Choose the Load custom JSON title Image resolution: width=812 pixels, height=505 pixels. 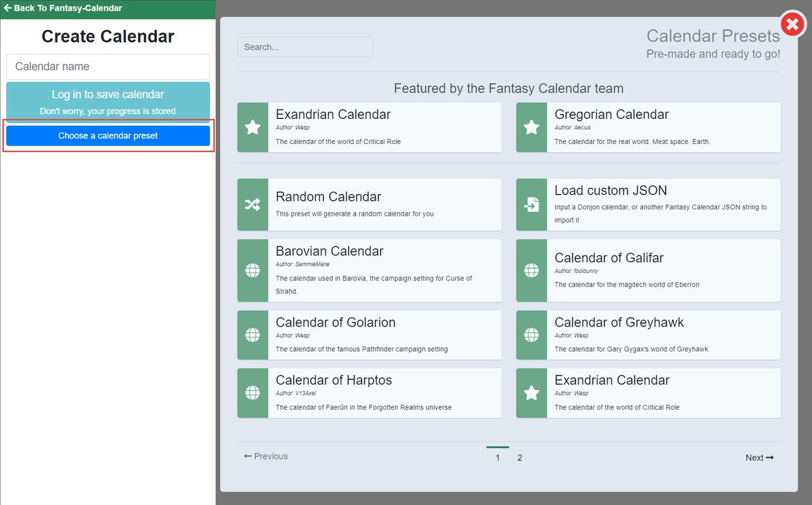click(611, 191)
